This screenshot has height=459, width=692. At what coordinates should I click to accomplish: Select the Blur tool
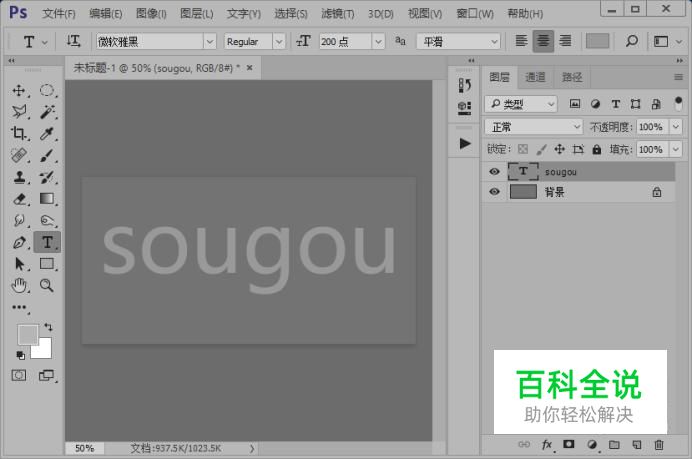[19, 220]
